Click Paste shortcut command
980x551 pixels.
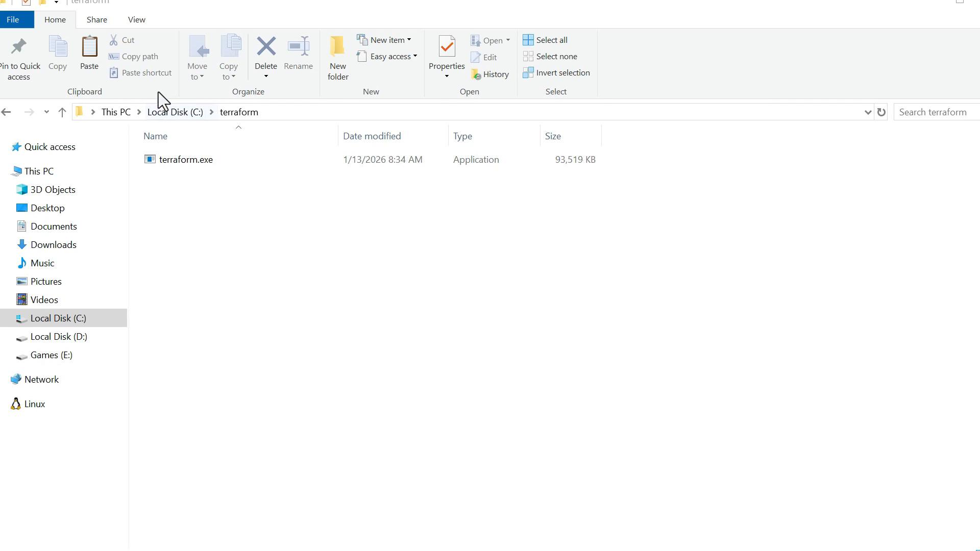pyautogui.click(x=140, y=72)
